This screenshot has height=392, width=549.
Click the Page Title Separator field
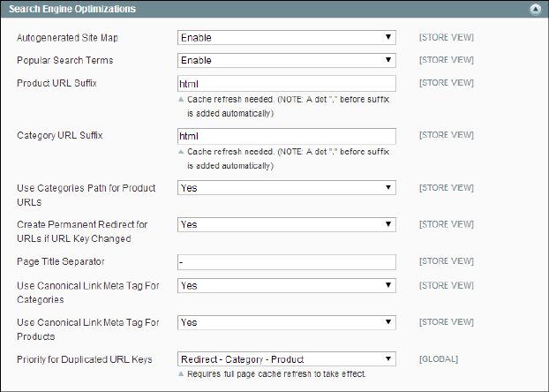[286, 262]
